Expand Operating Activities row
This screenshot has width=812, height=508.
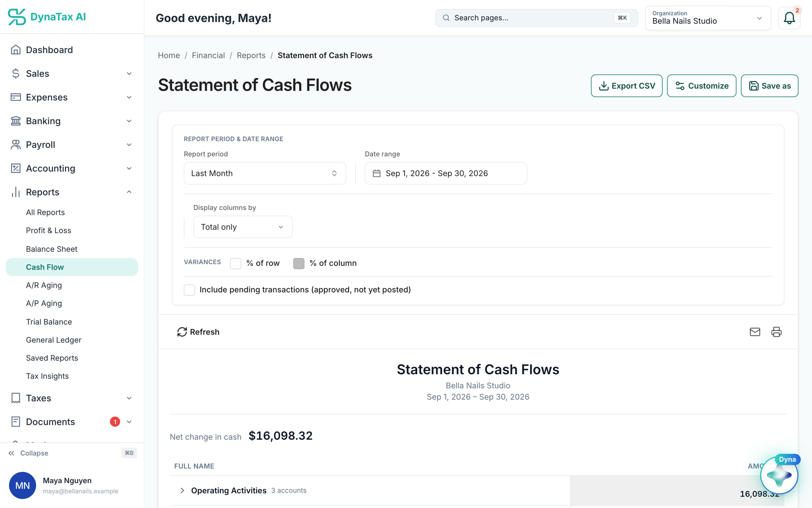point(182,491)
